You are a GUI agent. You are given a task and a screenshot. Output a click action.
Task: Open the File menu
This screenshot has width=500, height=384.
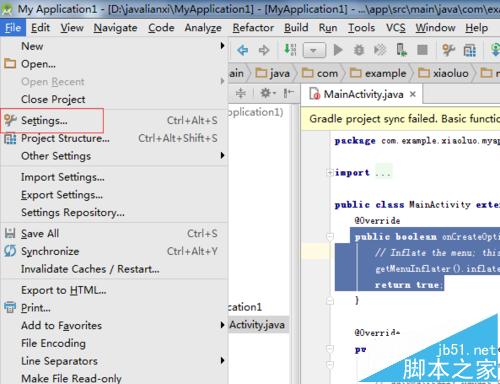[13, 28]
